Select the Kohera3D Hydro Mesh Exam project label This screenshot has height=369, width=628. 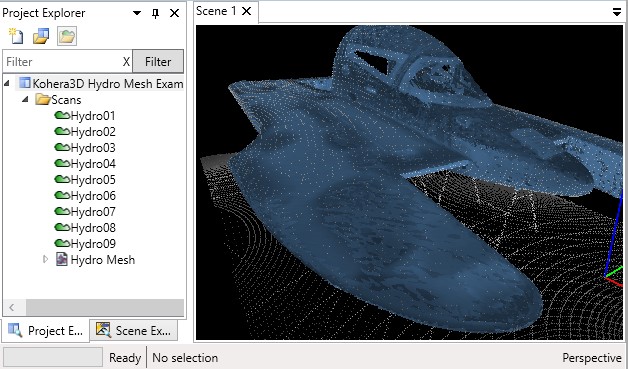pos(108,84)
